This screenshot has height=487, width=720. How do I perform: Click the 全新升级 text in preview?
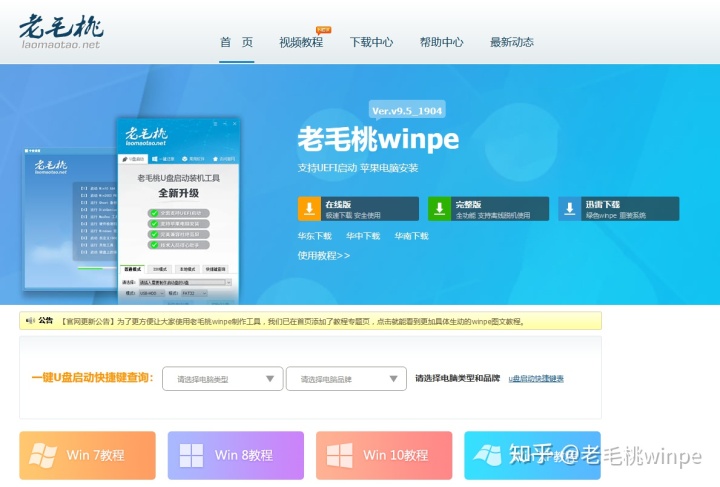pos(179,193)
